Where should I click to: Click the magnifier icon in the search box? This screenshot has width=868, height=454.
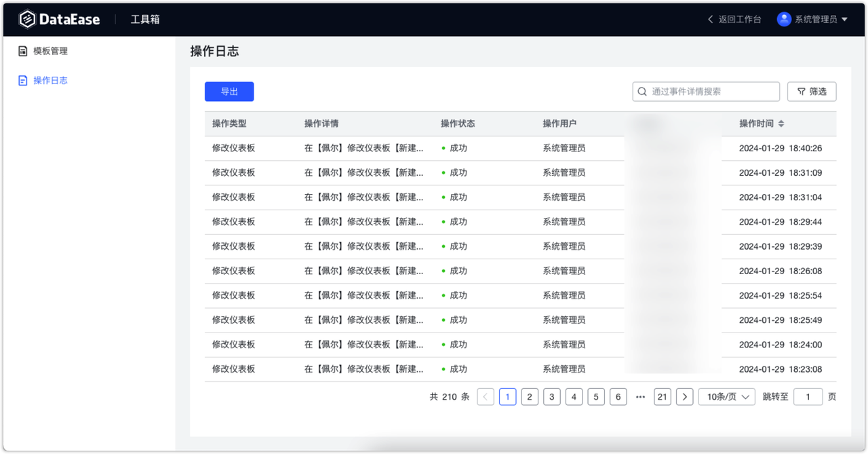pos(642,91)
